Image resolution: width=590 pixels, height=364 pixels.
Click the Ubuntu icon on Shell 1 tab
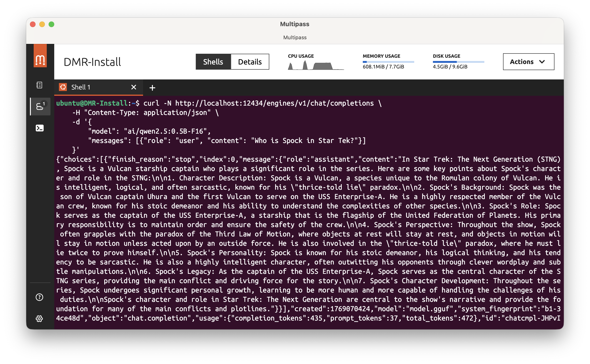[63, 87]
